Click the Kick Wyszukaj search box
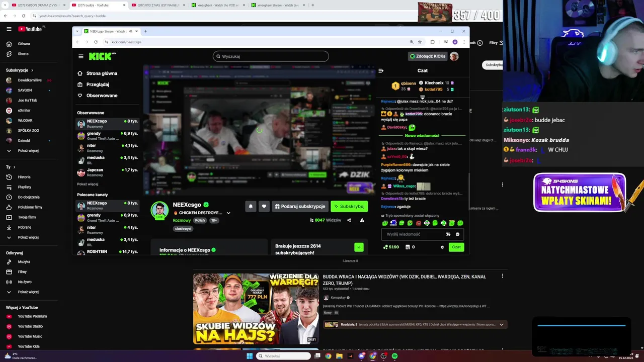Image resolution: width=644 pixels, height=362 pixels. [x=271, y=56]
